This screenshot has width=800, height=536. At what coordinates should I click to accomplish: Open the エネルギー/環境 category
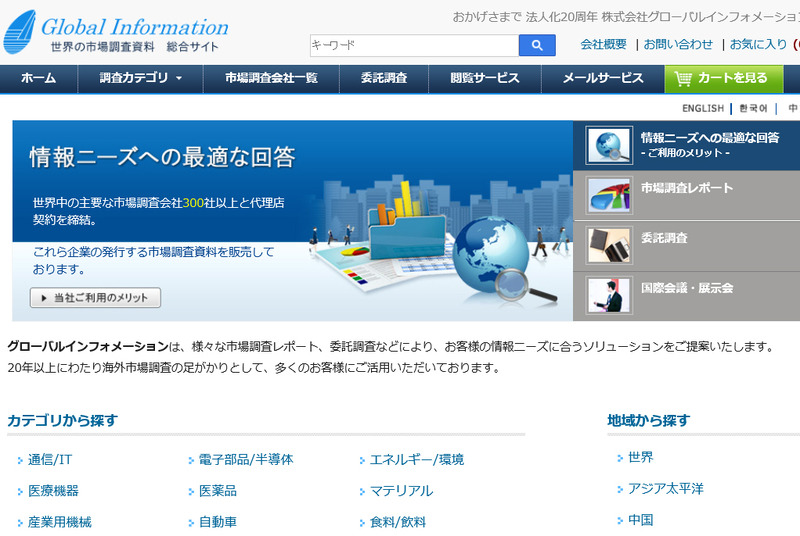[x=417, y=460]
